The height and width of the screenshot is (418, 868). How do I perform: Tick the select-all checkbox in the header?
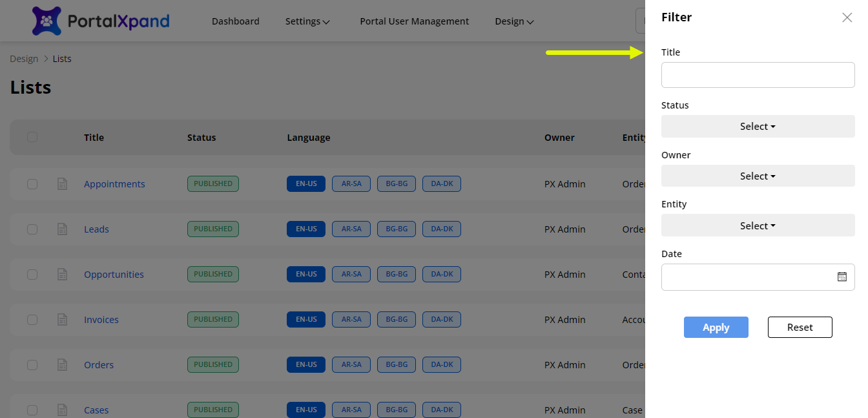pyautogui.click(x=32, y=137)
